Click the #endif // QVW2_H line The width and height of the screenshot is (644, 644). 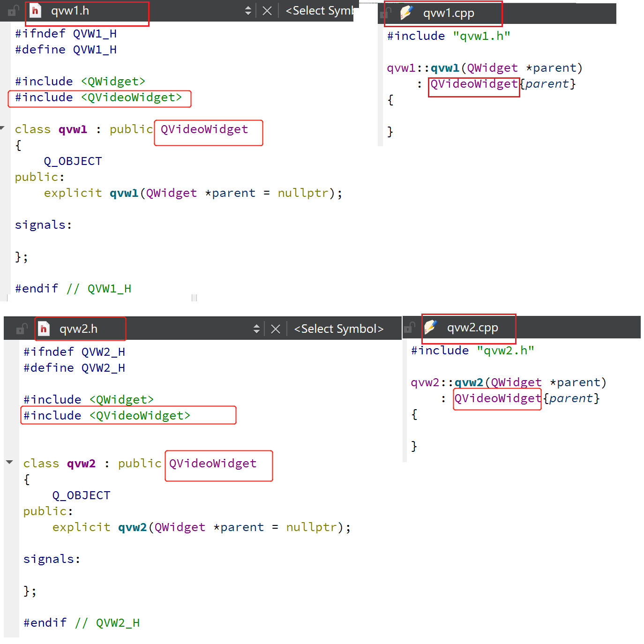[82, 623]
